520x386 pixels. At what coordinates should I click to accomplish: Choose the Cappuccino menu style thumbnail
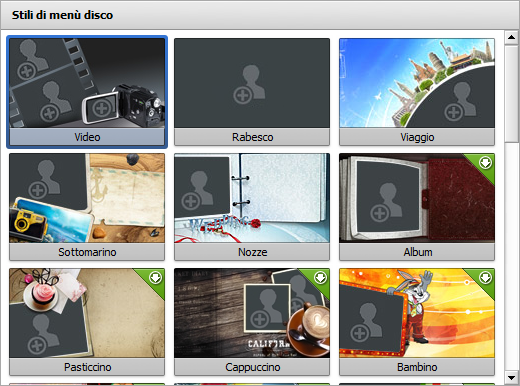(x=252, y=313)
